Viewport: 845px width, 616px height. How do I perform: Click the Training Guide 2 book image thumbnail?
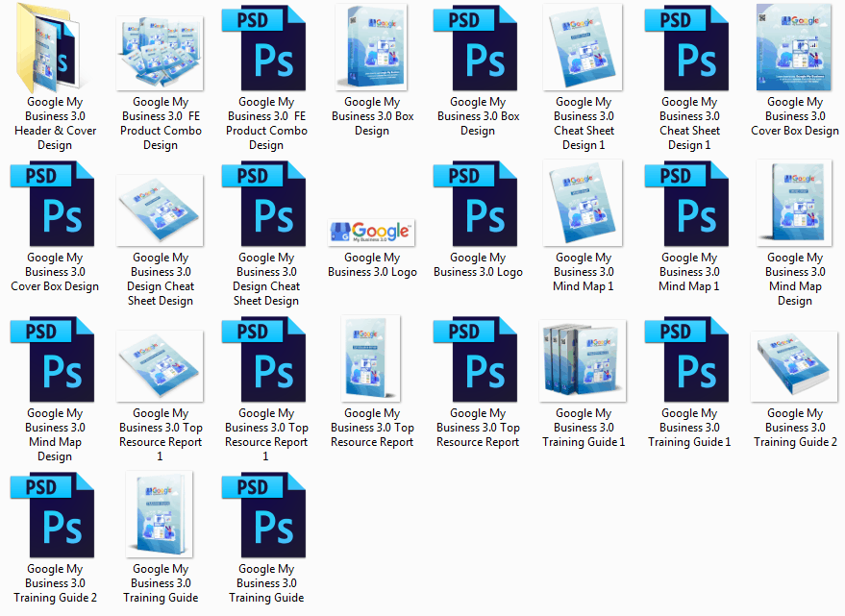tap(794, 365)
